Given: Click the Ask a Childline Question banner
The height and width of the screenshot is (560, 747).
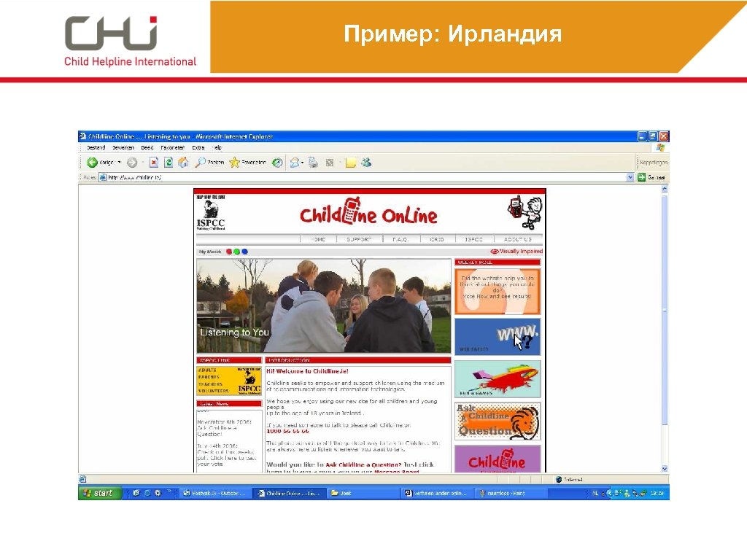Looking at the screenshot, I should coord(498,421).
